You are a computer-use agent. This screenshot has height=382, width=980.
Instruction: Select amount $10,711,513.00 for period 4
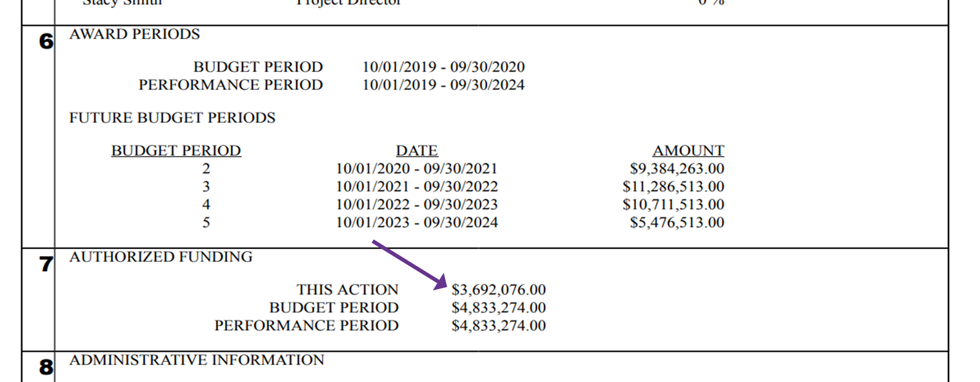[674, 205]
